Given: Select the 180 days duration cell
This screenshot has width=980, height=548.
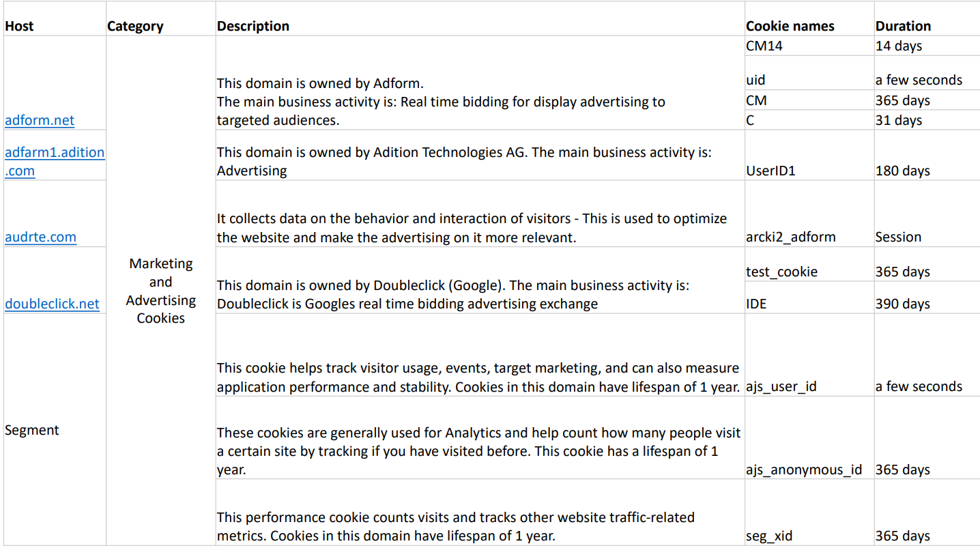Looking at the screenshot, I should [x=927, y=155].
